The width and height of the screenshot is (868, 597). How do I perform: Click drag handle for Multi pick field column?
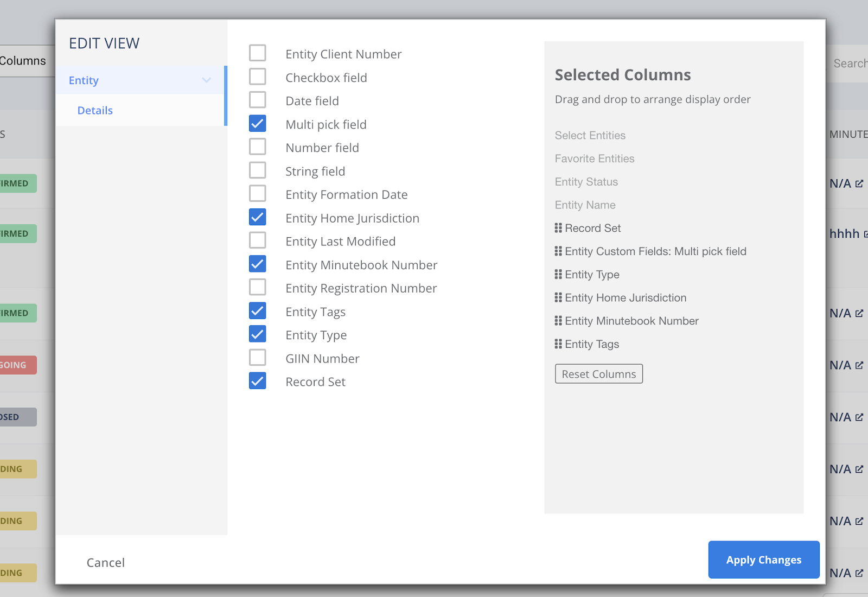(x=558, y=251)
